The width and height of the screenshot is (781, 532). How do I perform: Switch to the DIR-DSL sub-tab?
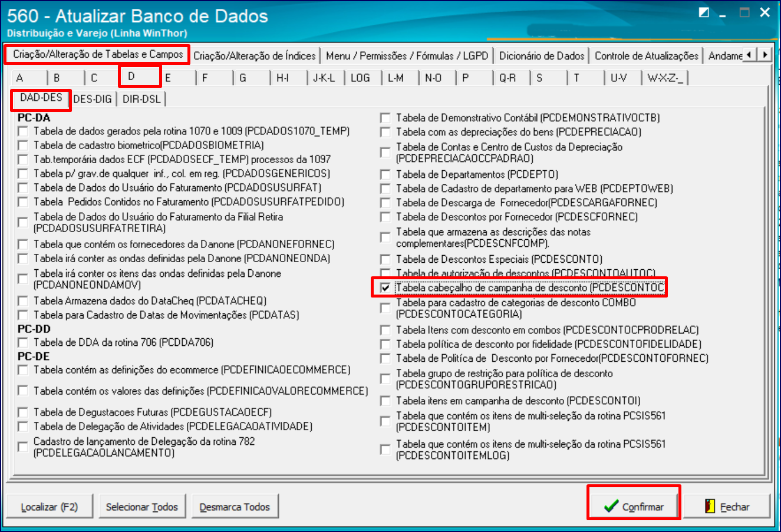[142, 99]
